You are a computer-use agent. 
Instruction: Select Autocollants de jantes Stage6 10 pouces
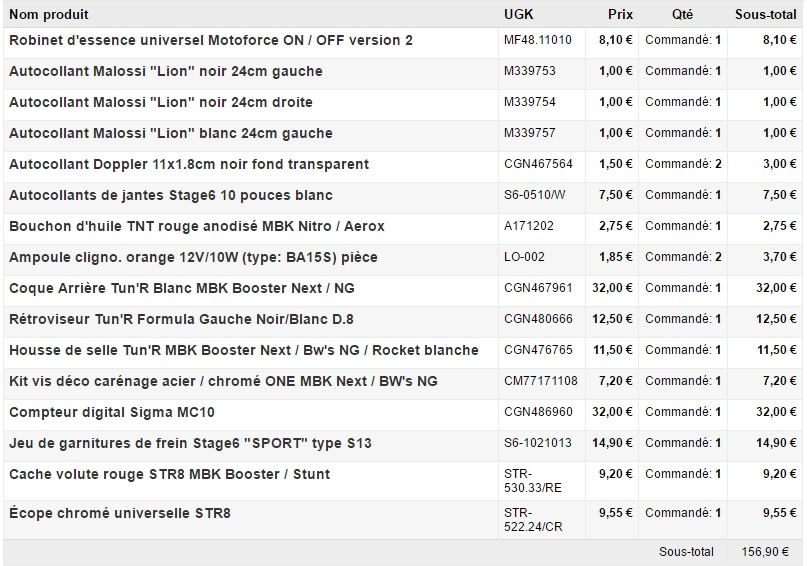171,195
